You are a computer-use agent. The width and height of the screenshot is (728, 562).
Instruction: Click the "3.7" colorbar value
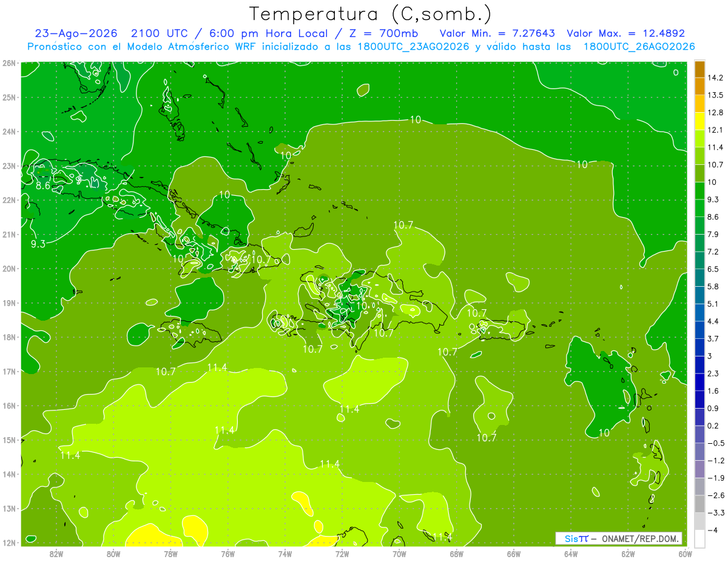pyautogui.click(x=713, y=338)
